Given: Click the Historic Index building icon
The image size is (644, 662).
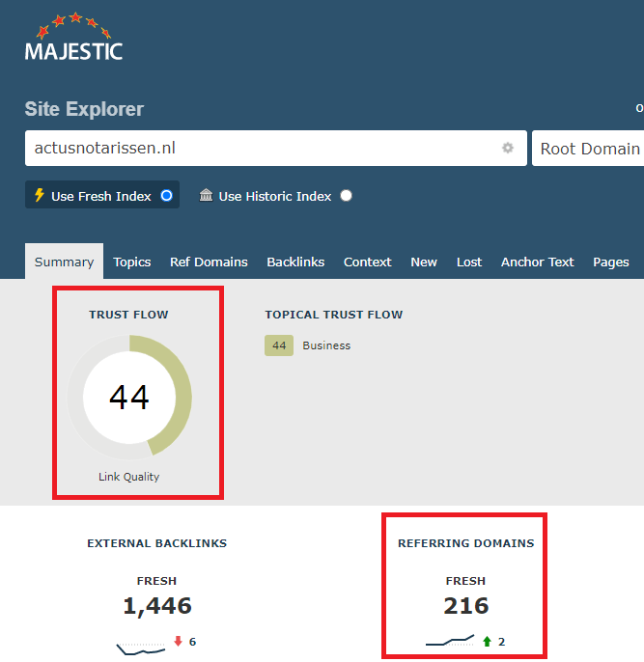Looking at the screenshot, I should click(206, 196).
